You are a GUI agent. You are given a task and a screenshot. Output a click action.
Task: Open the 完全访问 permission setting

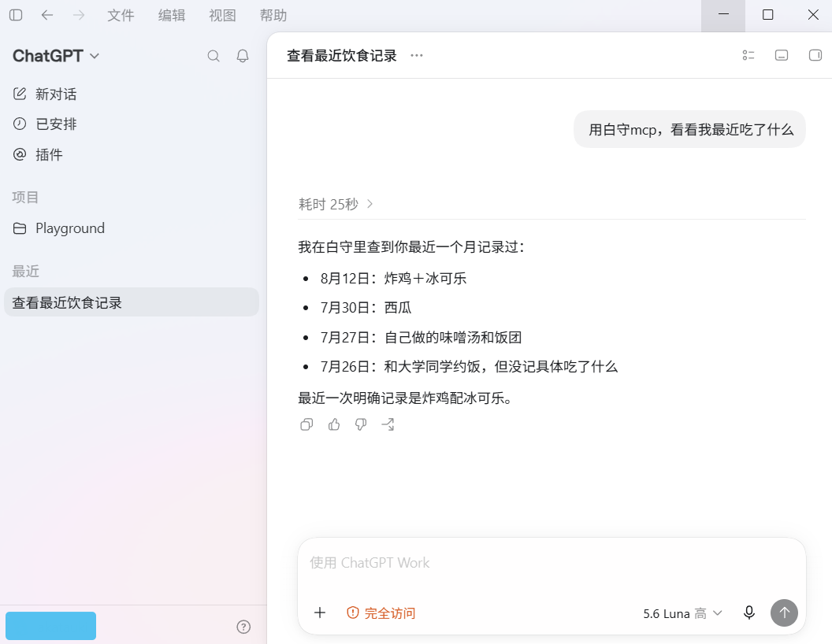point(381,613)
